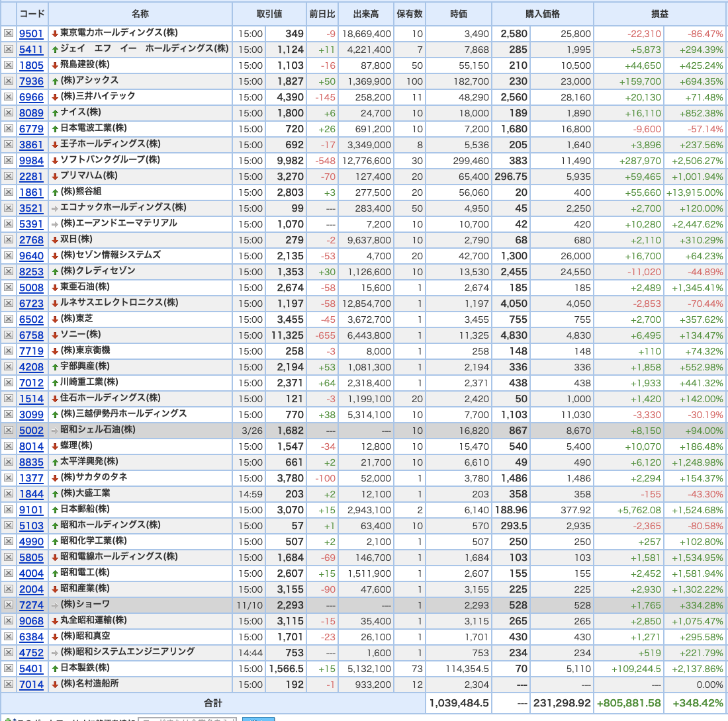Click the X icon next to code 2768
The image size is (728, 721).
(x=9, y=240)
